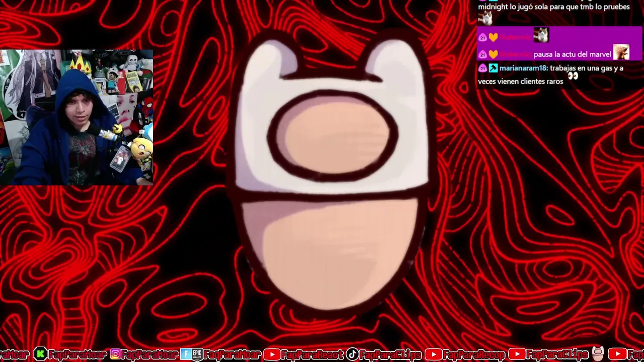
Task: Click the hedgehog emote after 'pausa la actu del marvel'
Action: coord(621,52)
